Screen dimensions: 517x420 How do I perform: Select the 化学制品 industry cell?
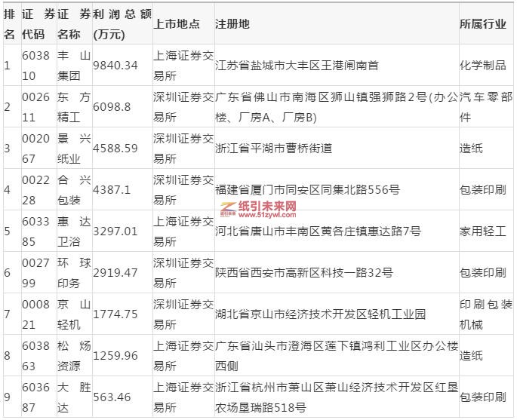(483, 65)
